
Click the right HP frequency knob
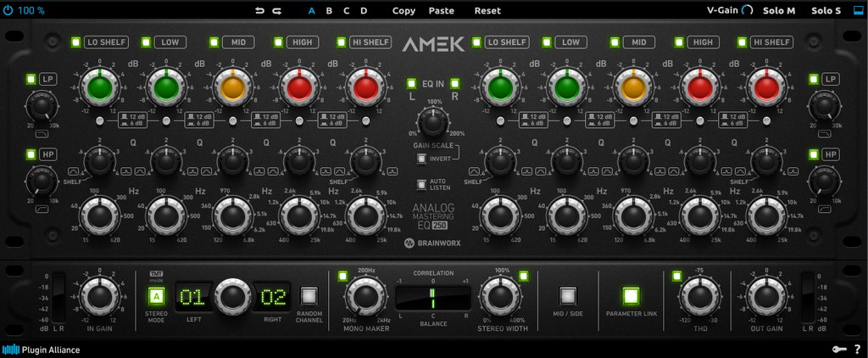coord(824,182)
